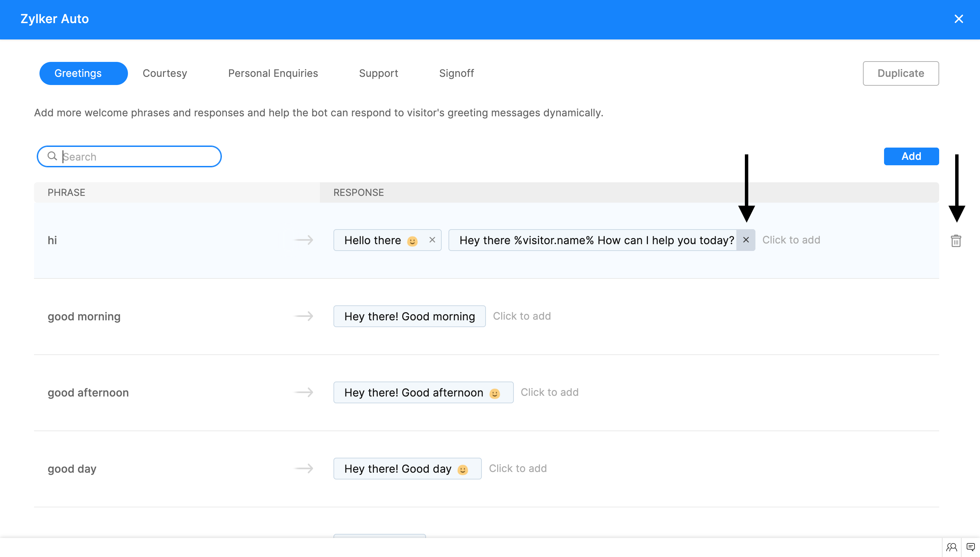The width and height of the screenshot is (980, 557).
Task: Select the Signoff tab
Action: coord(456,73)
